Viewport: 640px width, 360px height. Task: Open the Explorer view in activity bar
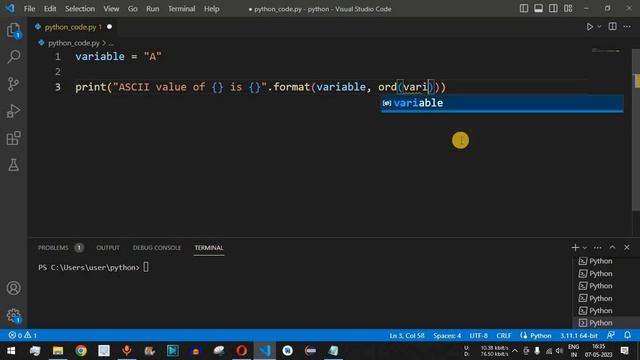[13, 30]
